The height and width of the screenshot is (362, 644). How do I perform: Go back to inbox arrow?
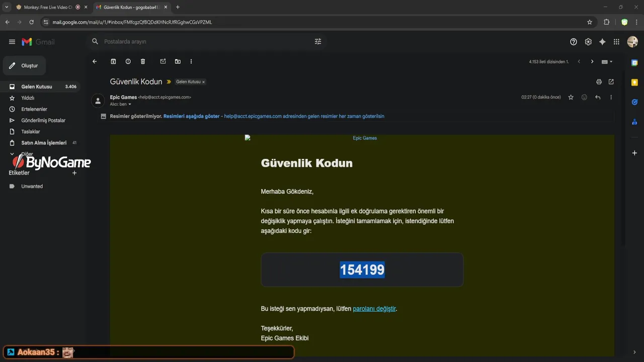click(x=95, y=61)
